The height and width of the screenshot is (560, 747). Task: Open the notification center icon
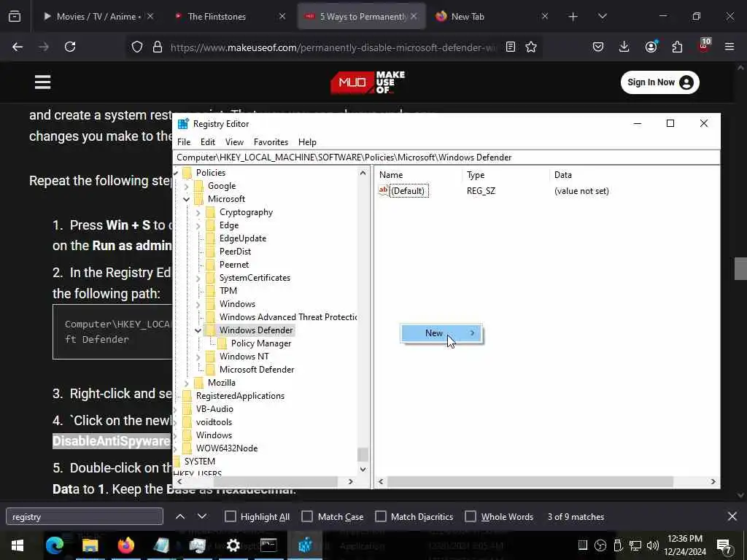[724, 545]
